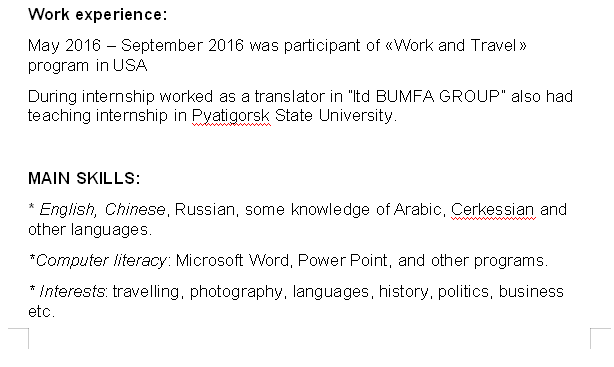The image size is (614, 367).
Task: Click the word 'etc.' on last line
Action: click(x=41, y=312)
